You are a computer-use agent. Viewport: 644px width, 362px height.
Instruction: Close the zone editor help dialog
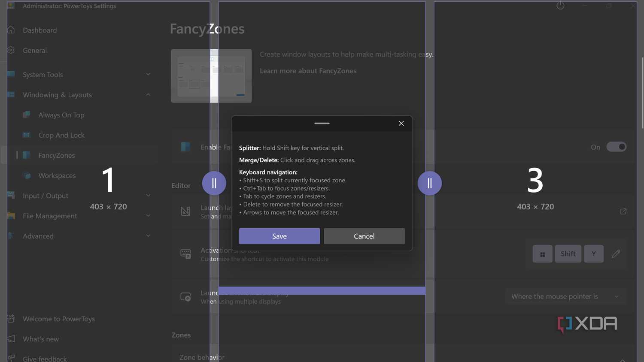tap(401, 124)
